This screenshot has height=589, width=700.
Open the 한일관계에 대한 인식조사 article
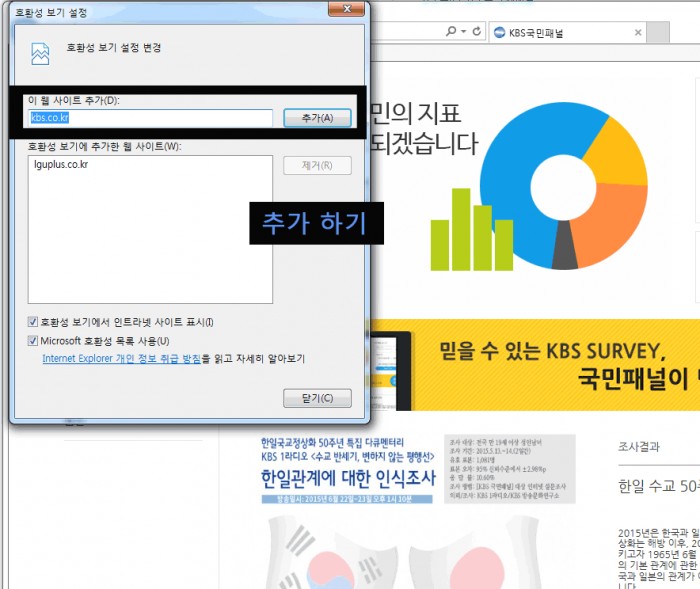pyautogui.click(x=348, y=478)
